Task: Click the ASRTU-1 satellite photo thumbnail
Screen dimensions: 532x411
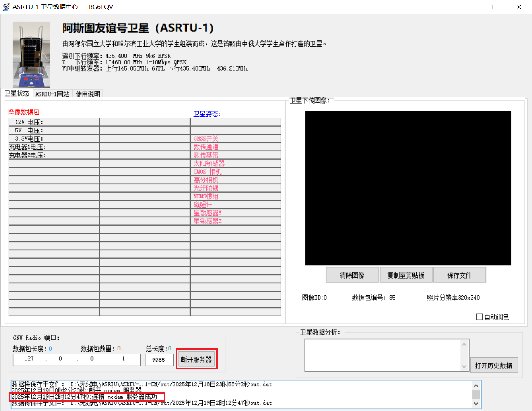Action: pyautogui.click(x=31, y=54)
